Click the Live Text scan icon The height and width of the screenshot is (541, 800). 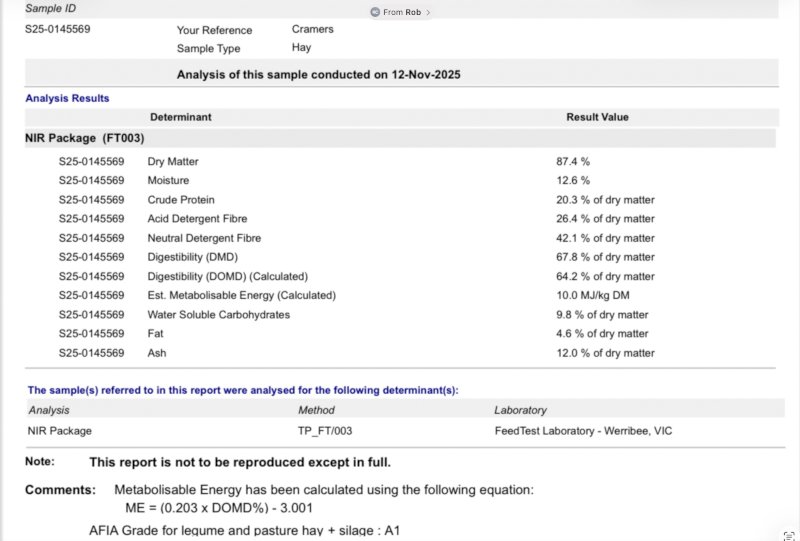click(789, 536)
